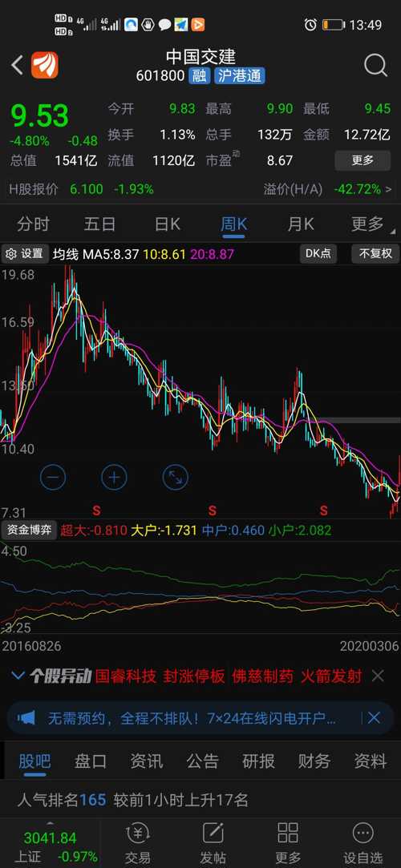Select the 周K chart tab
This screenshot has width=401, height=868.
tap(233, 224)
